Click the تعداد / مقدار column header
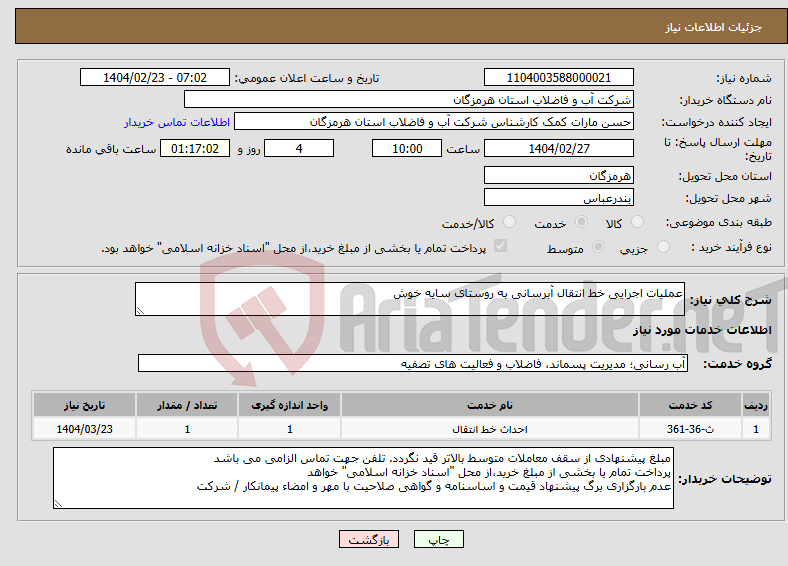This screenshot has width=788, height=566. 187,405
